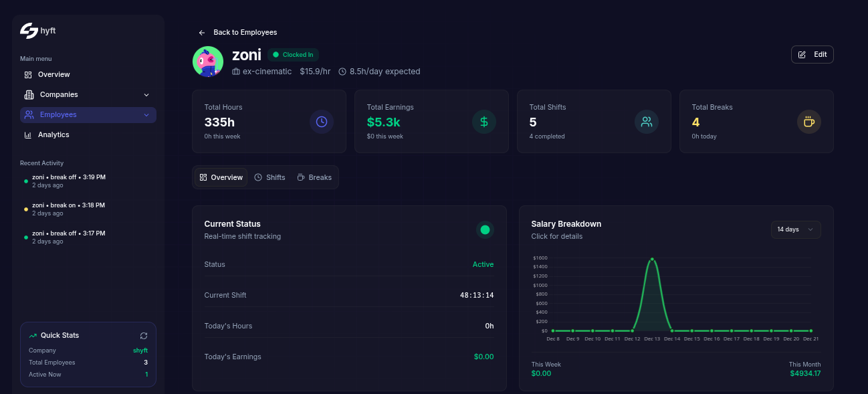Click the 335h Total Hours value
The width and height of the screenshot is (868, 394).
coord(219,122)
